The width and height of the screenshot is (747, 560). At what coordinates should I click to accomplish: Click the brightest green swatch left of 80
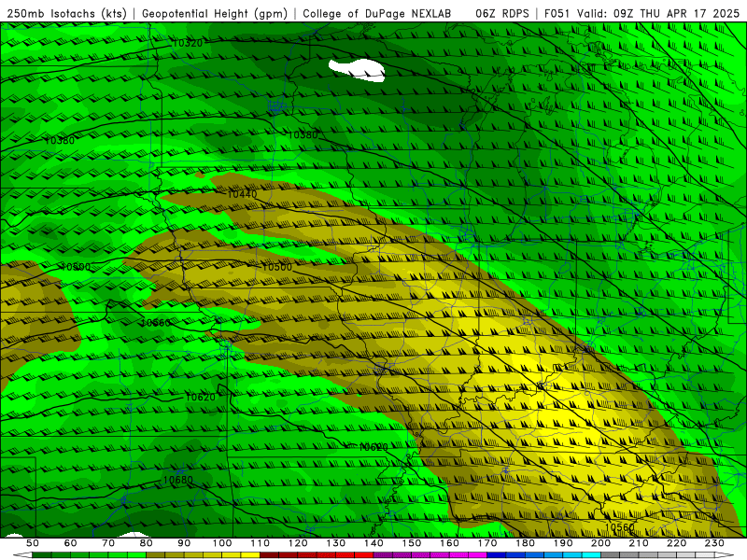(136, 554)
